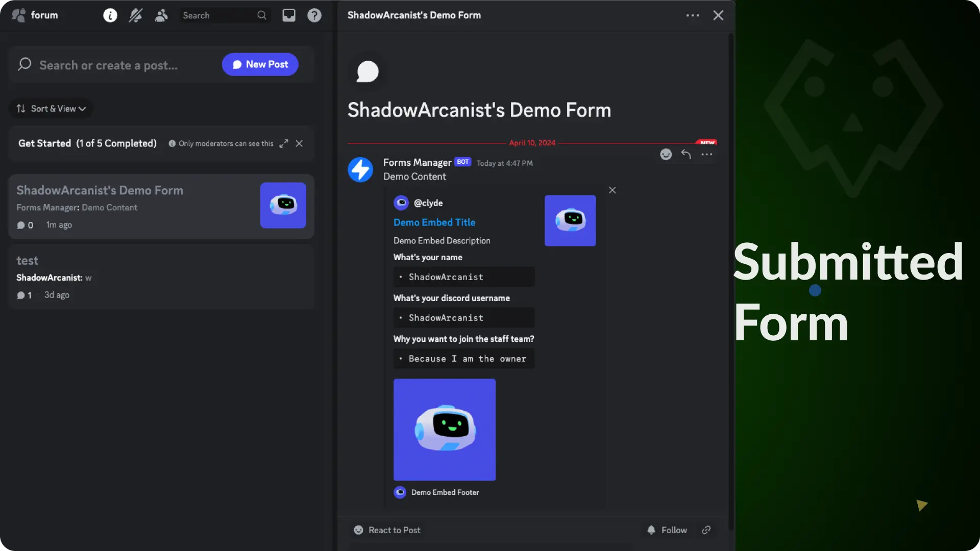This screenshot has height=551, width=980.
Task: Toggle notification settings bell-slash icon
Action: pos(135,15)
